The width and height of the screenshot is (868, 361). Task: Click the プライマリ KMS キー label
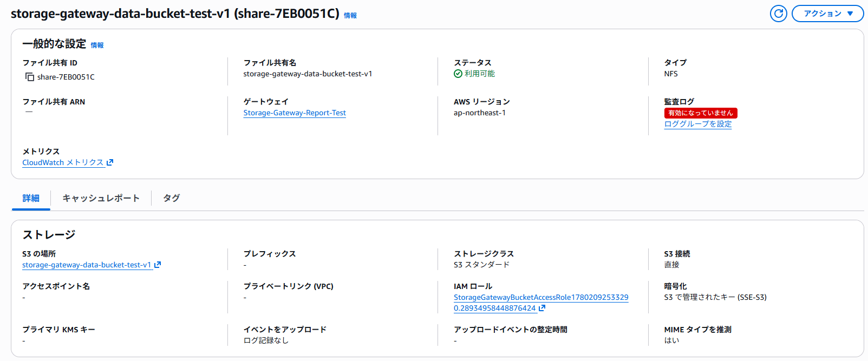click(58, 330)
